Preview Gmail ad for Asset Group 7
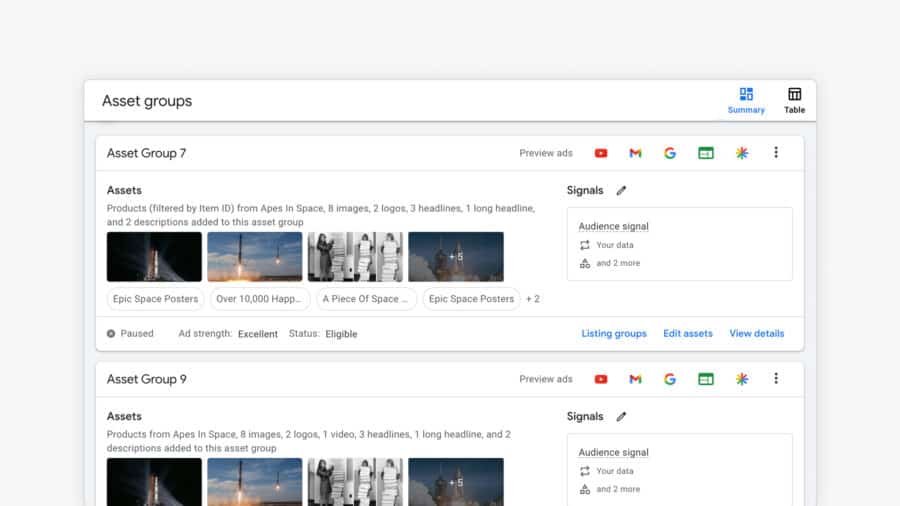 click(635, 153)
